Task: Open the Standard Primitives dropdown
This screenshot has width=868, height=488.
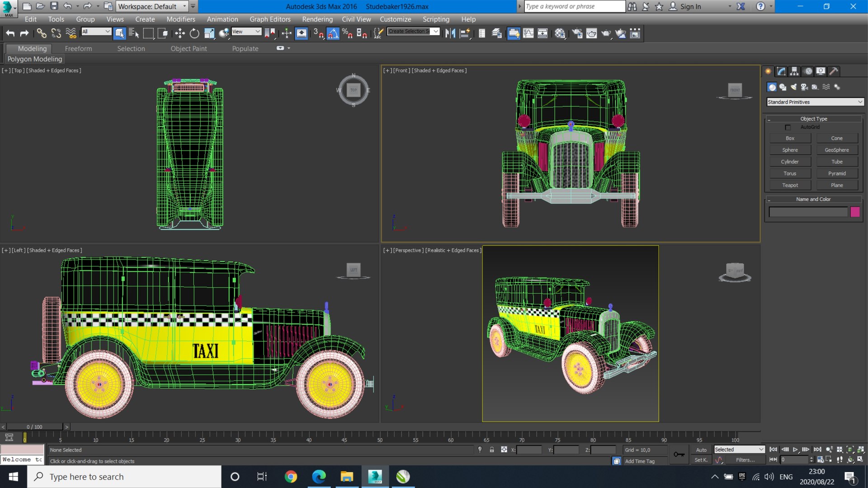Action: [x=816, y=102]
